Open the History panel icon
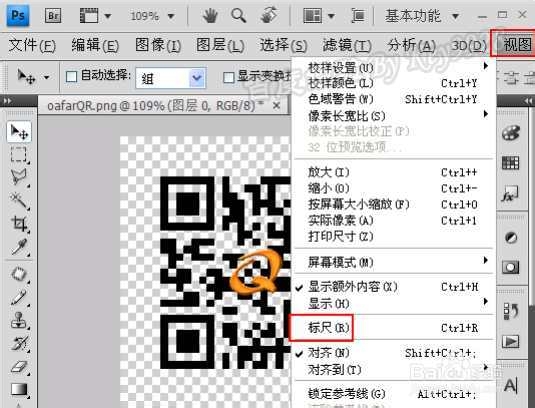This screenshot has height=408, width=535. click(x=511, y=311)
